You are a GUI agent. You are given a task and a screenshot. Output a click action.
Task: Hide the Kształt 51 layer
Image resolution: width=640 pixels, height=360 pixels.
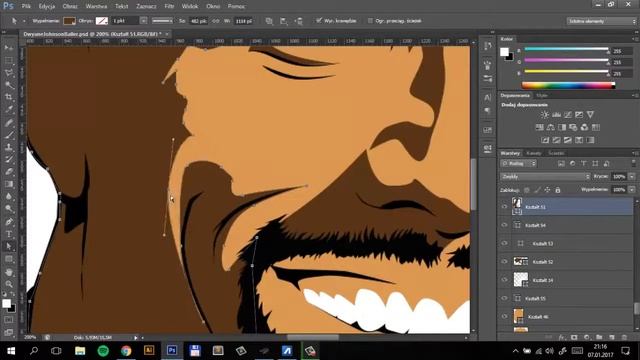(x=504, y=207)
